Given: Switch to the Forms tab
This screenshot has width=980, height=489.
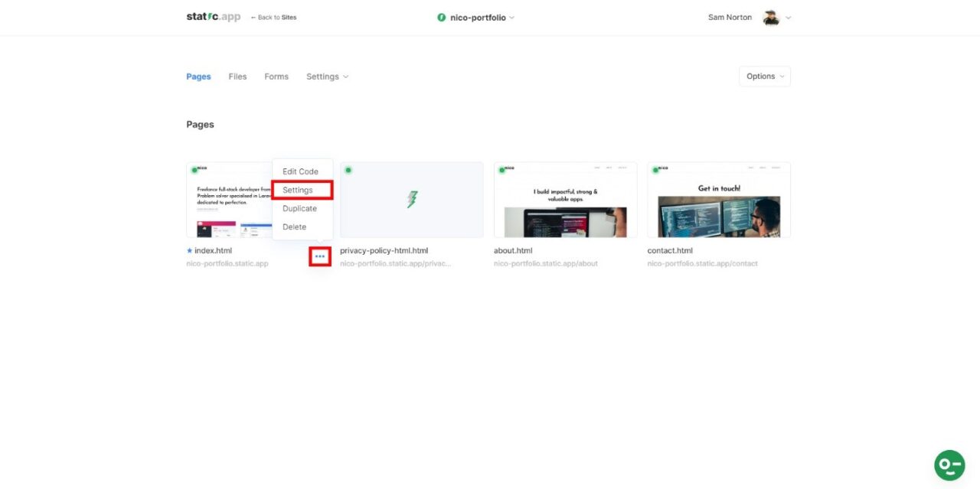Looking at the screenshot, I should tap(276, 77).
